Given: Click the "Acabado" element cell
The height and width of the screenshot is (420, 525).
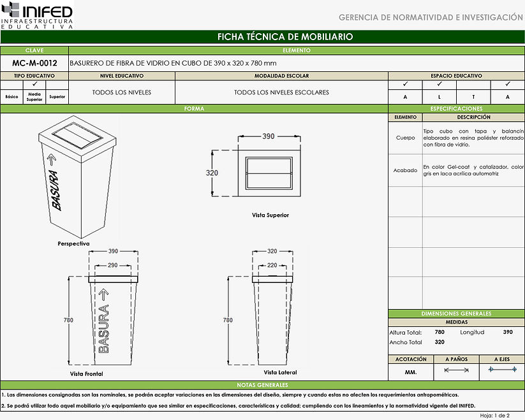Looking at the screenshot, I should tap(406, 170).
